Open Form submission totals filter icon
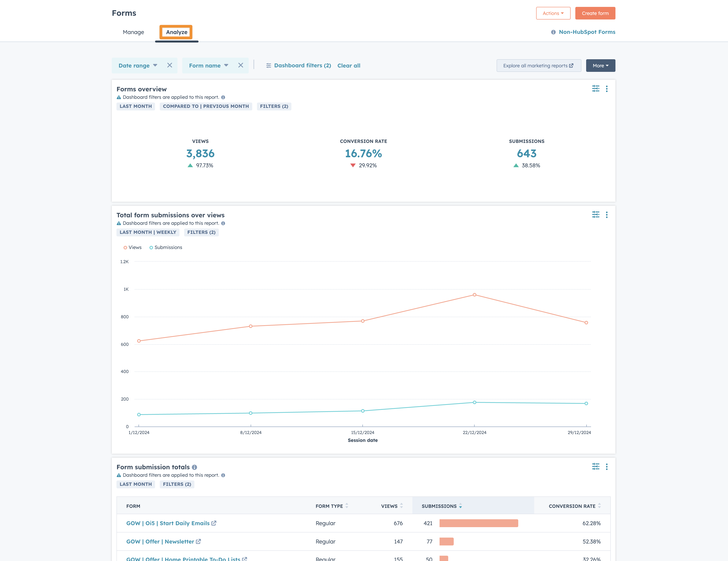This screenshot has height=561, width=728. [x=595, y=466]
